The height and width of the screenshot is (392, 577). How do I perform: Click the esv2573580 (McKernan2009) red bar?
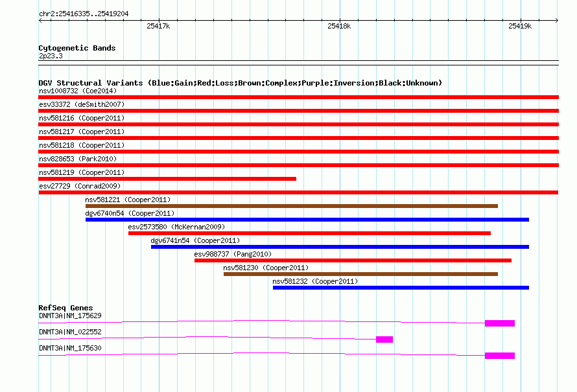click(x=309, y=233)
